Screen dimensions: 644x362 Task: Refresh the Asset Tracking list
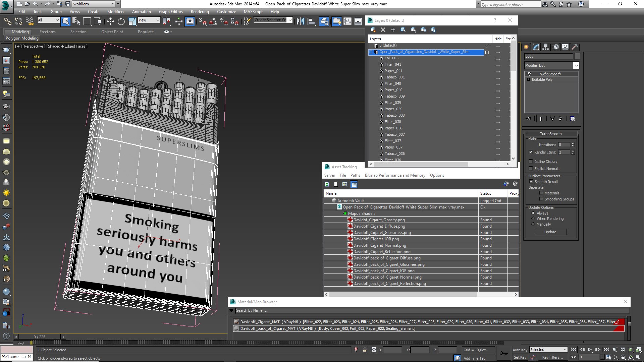pos(327,184)
